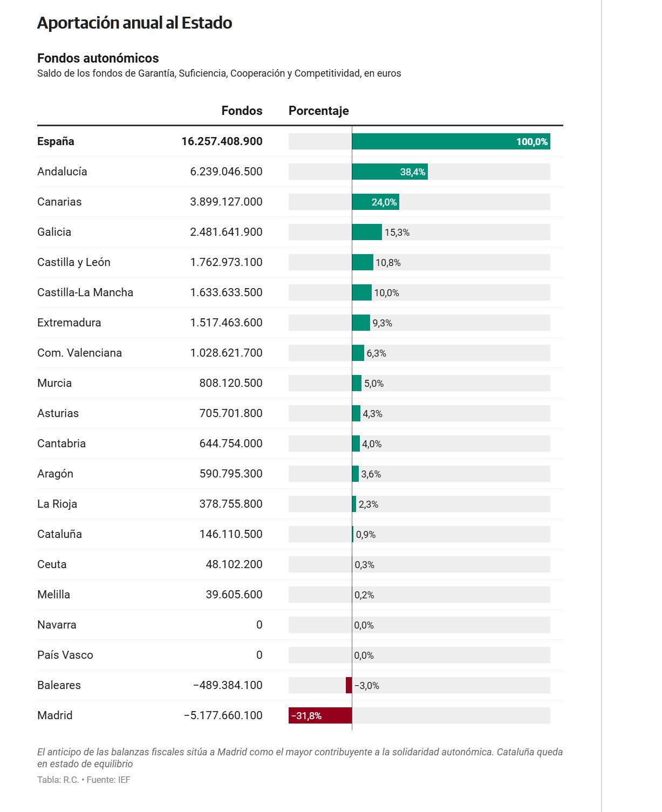Image resolution: width=662 pixels, height=812 pixels.
Task: Click the País Vasco row name
Action: (x=65, y=655)
